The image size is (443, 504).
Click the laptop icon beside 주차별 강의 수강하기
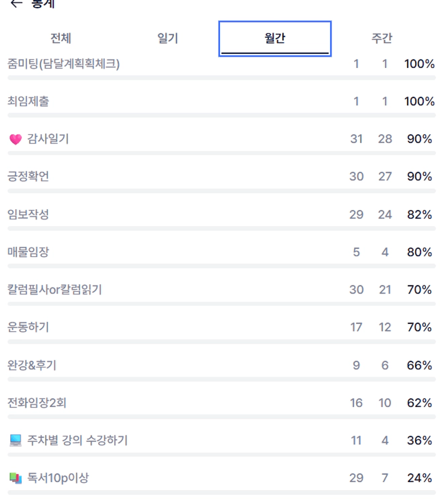(x=16, y=441)
